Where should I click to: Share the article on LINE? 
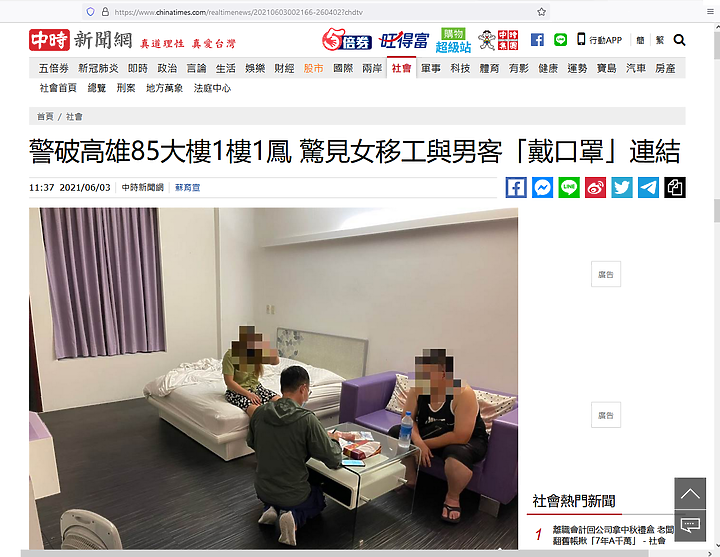point(569,188)
